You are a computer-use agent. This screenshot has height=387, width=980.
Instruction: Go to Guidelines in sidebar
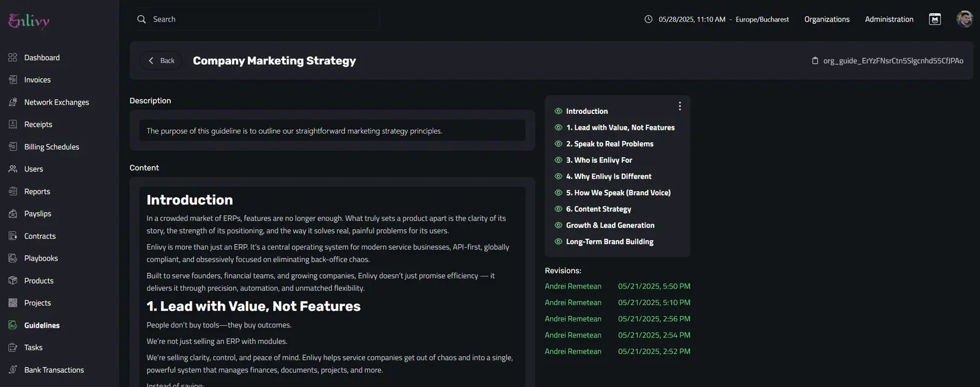[x=42, y=325]
